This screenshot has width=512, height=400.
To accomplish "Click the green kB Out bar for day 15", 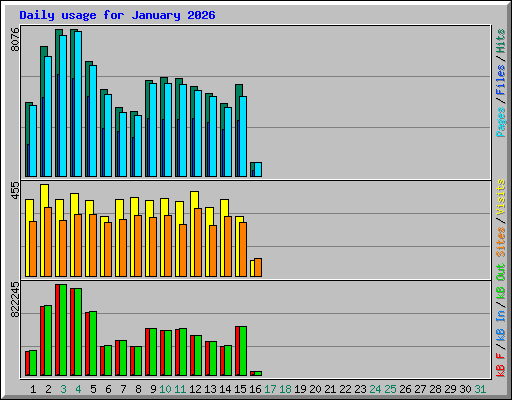I will coord(243,351).
